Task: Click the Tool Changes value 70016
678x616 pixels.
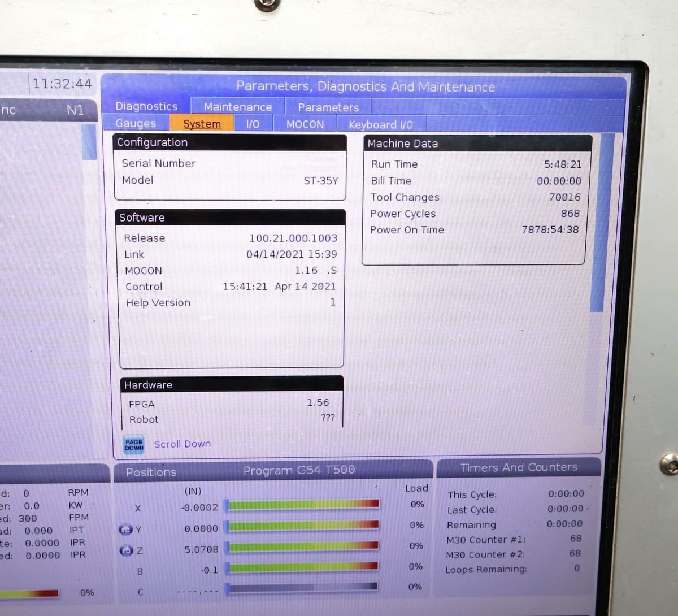Action: coord(564,197)
